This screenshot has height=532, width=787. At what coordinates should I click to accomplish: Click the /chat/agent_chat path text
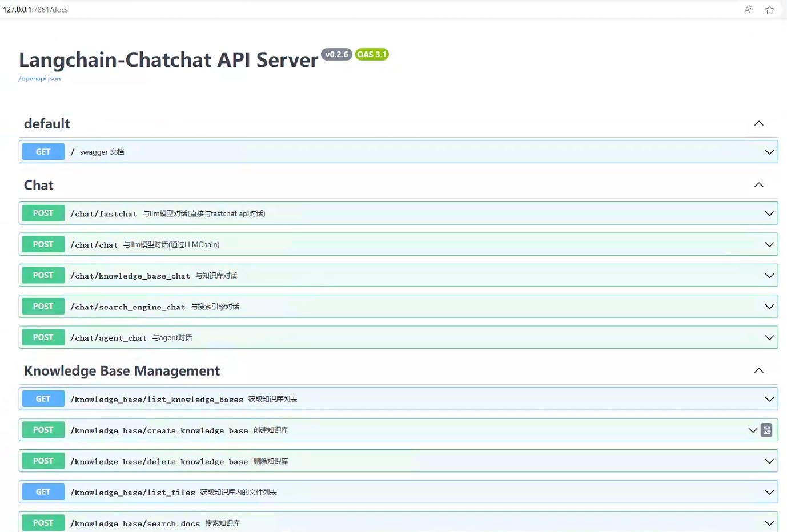coord(109,338)
